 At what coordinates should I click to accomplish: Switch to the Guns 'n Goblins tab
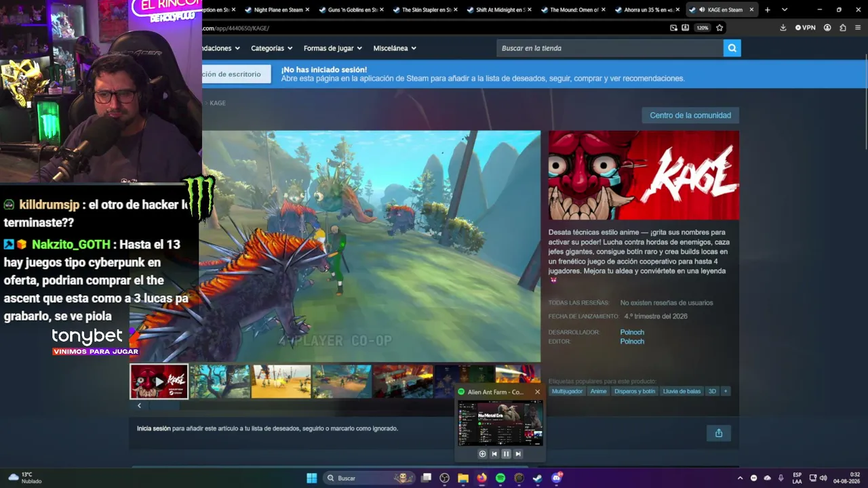[x=353, y=9]
